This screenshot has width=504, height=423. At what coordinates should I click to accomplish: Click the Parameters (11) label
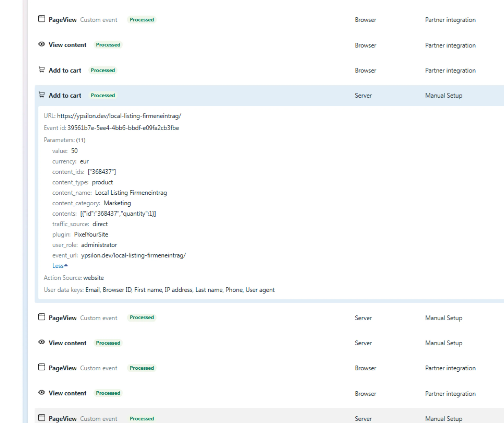tap(65, 140)
